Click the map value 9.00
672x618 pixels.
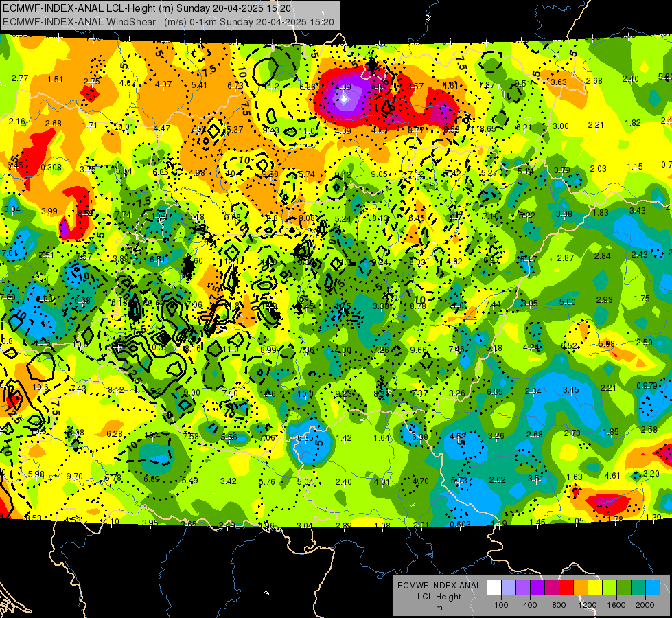pyautogui.click(x=192, y=393)
